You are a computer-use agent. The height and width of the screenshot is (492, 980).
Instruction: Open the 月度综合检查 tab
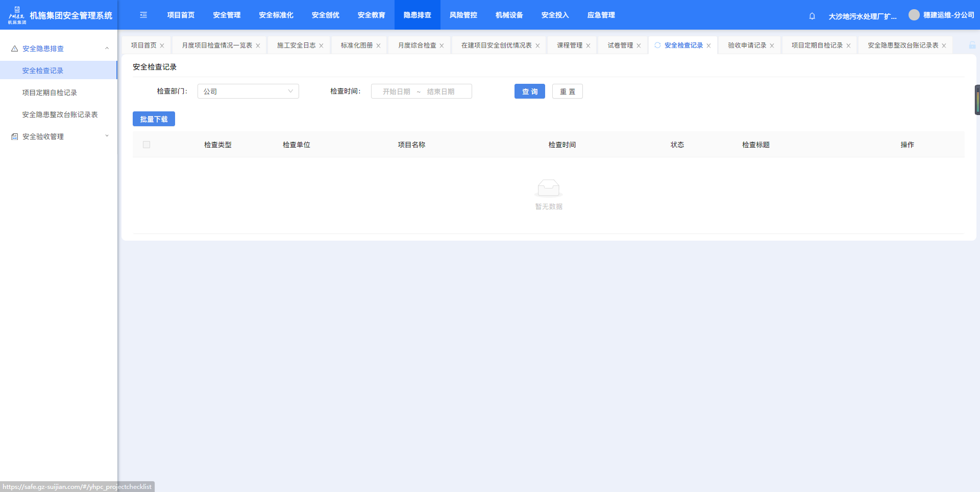click(417, 45)
